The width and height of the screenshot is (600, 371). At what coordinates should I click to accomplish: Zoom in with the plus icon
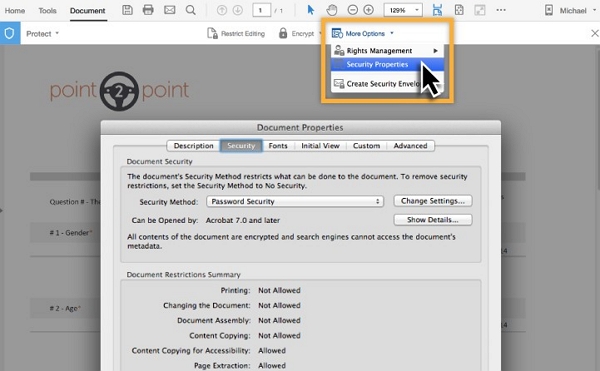[x=368, y=10]
